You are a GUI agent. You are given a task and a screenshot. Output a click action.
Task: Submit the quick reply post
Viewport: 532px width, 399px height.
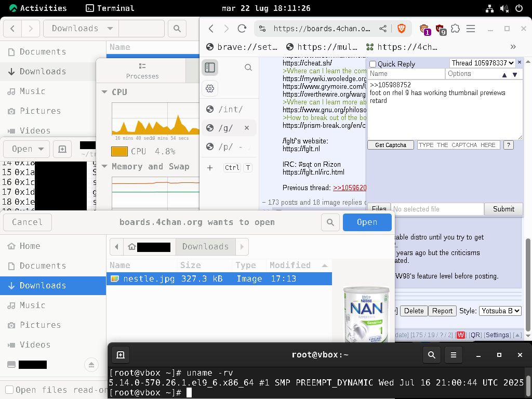503,209
